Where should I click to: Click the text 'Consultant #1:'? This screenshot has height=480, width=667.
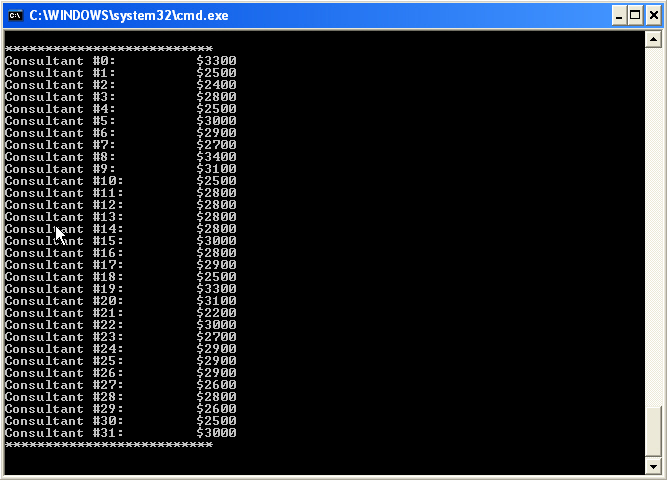click(60, 73)
